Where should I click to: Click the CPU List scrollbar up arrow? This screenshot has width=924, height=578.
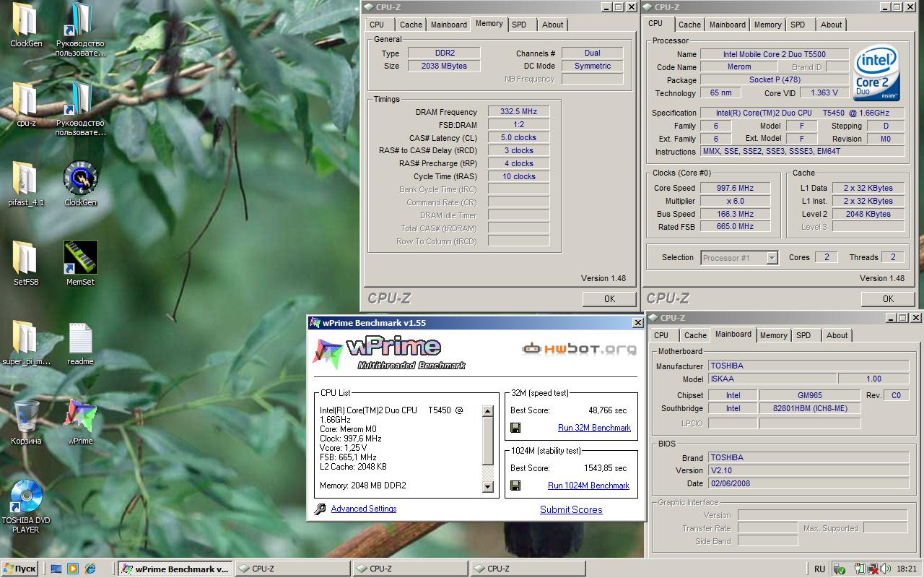pyautogui.click(x=488, y=411)
